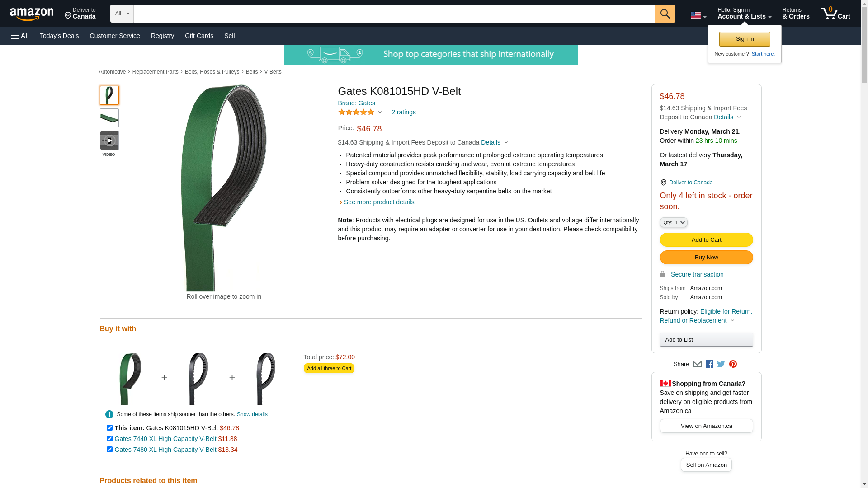Open Today's Deals in navigation bar

[x=59, y=36]
